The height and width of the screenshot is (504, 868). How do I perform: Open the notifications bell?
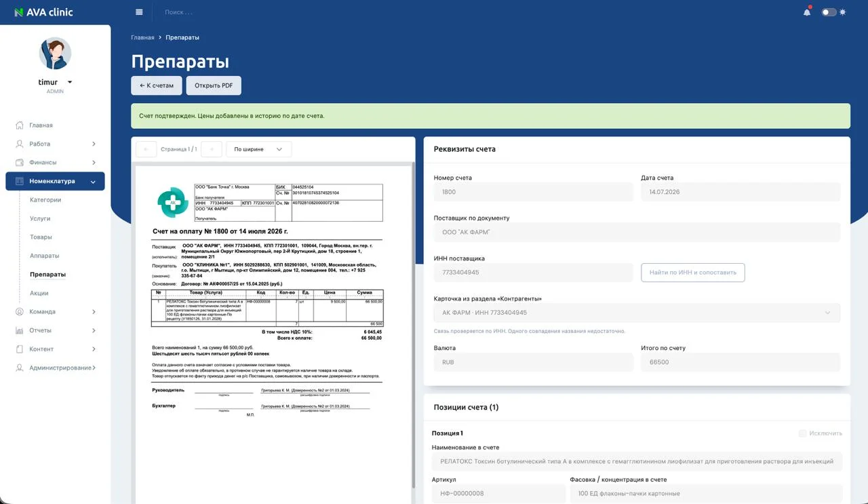tap(807, 12)
